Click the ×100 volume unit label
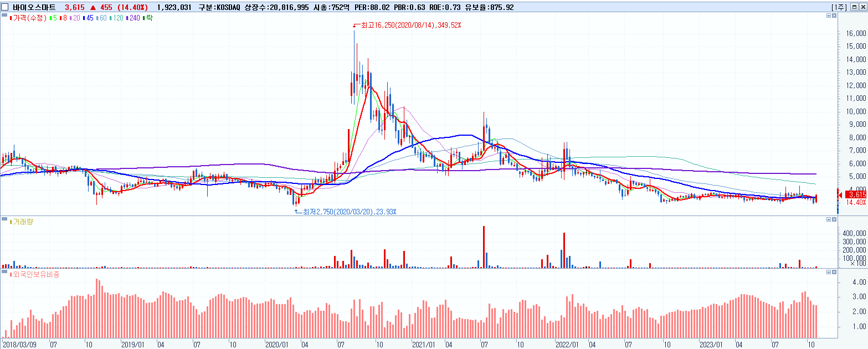 coord(858,264)
